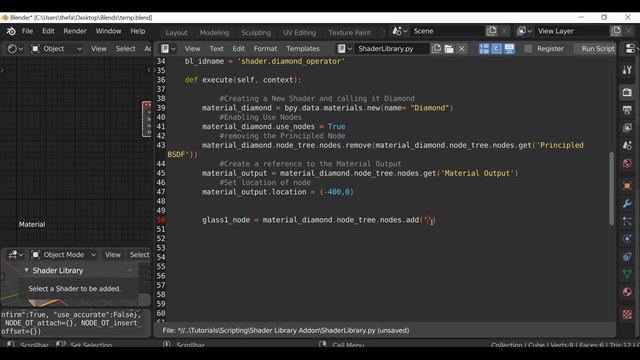Switch to the Layout workspace tab
Screen dimensions: 640x360
(x=176, y=32)
